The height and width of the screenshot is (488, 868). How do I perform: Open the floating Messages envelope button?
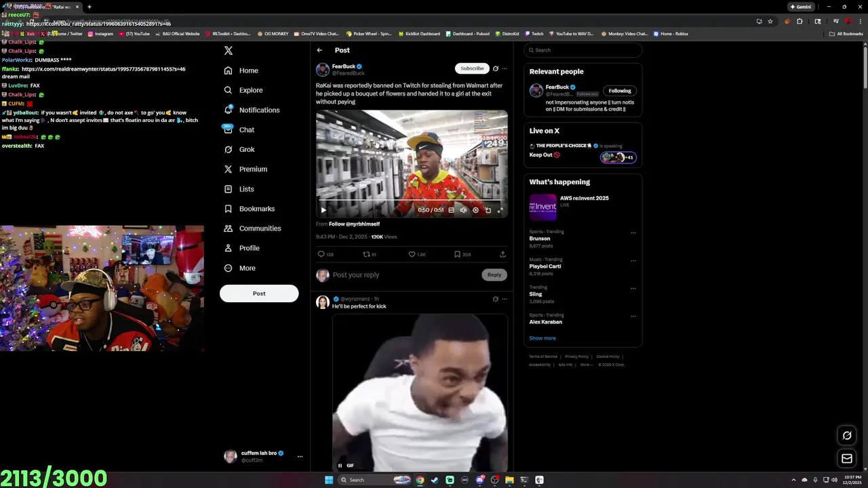pos(846,459)
